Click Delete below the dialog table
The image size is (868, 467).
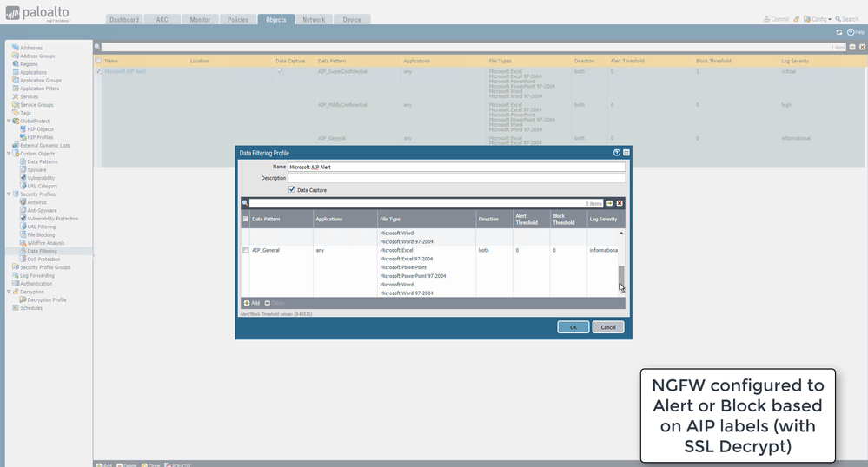275,303
